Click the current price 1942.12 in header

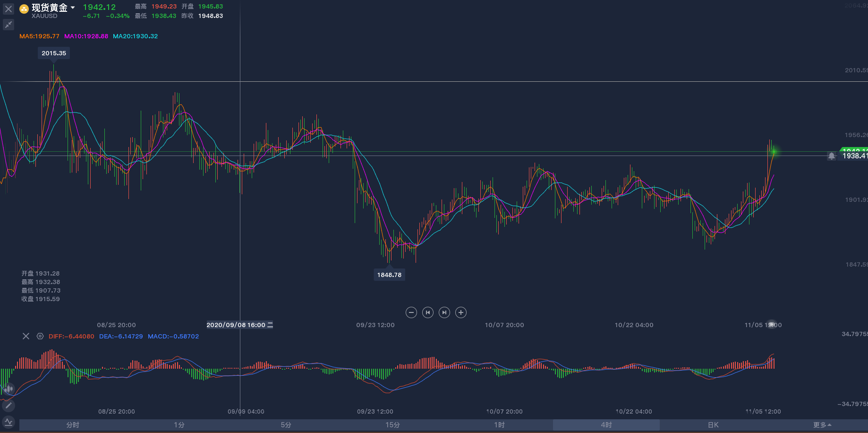[x=99, y=7]
